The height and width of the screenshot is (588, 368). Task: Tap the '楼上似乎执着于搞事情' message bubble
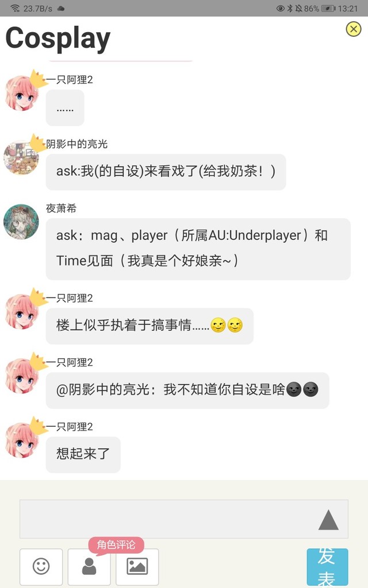(x=149, y=326)
